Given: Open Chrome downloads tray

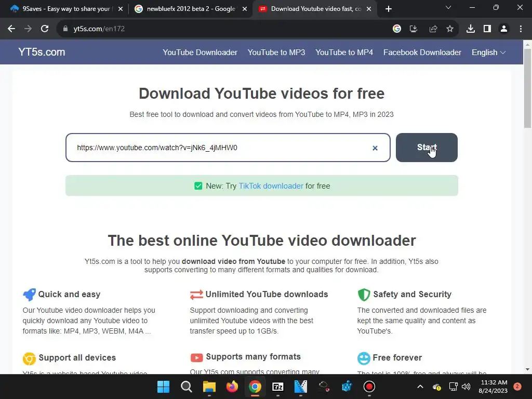Looking at the screenshot, I should pyautogui.click(x=471, y=29).
